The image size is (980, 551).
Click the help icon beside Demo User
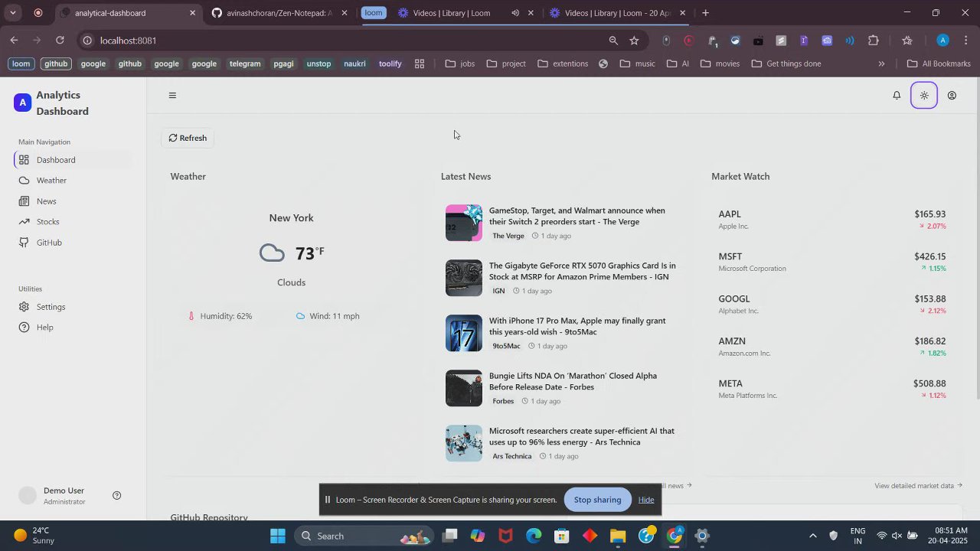click(x=117, y=496)
